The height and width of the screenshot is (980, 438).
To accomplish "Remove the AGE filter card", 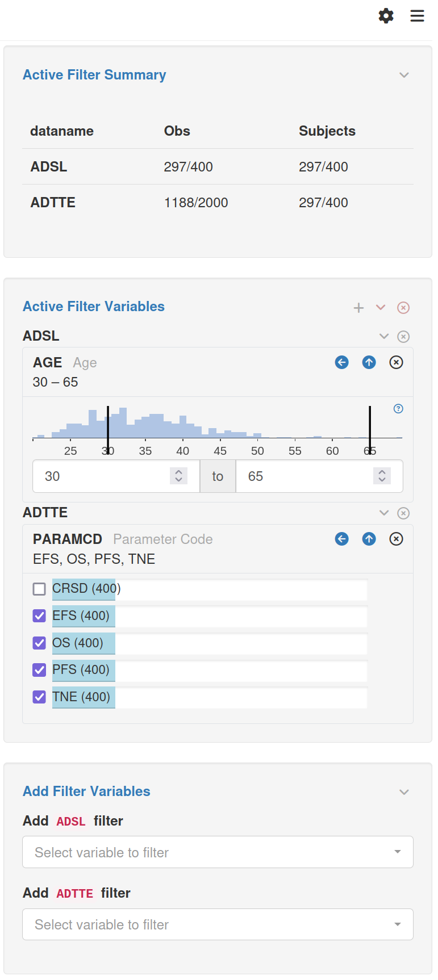I will (x=396, y=362).
